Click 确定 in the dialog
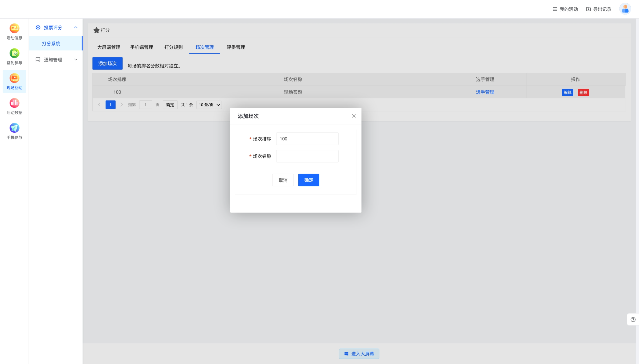 point(309,180)
